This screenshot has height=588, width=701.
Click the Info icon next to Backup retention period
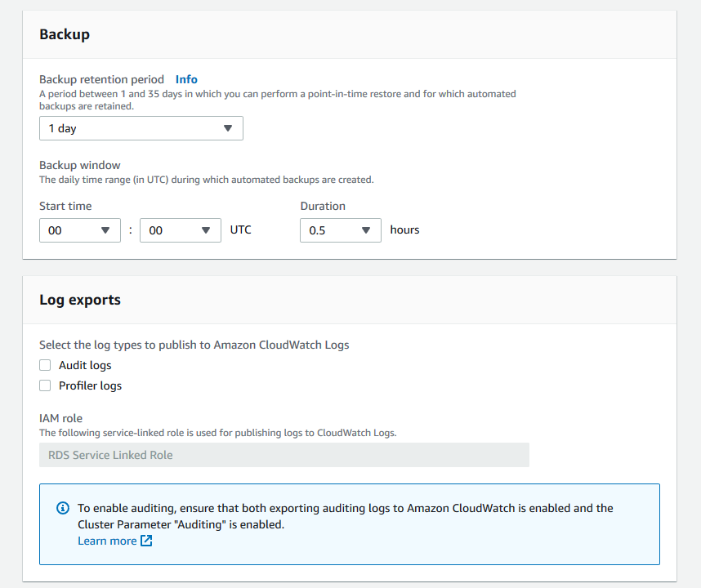click(x=186, y=79)
